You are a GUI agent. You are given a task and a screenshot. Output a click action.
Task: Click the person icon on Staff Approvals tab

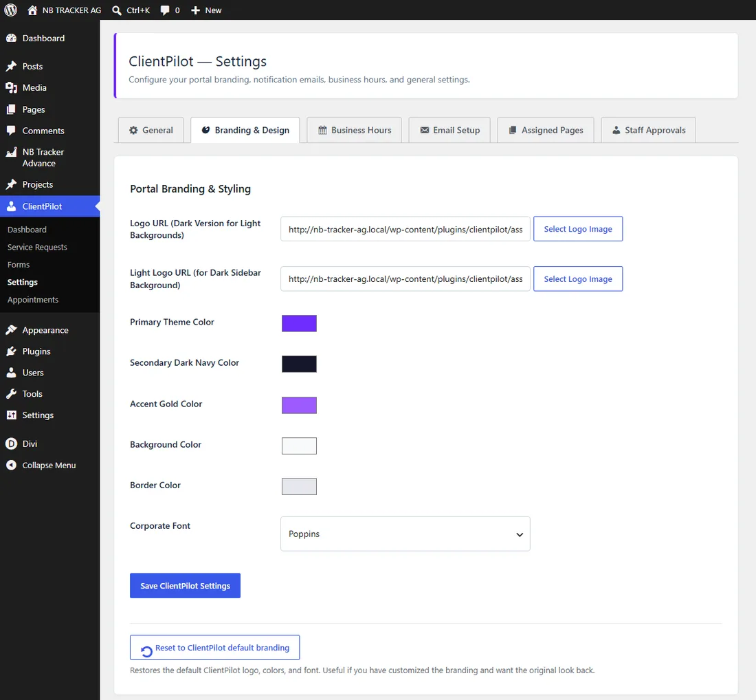(x=616, y=130)
